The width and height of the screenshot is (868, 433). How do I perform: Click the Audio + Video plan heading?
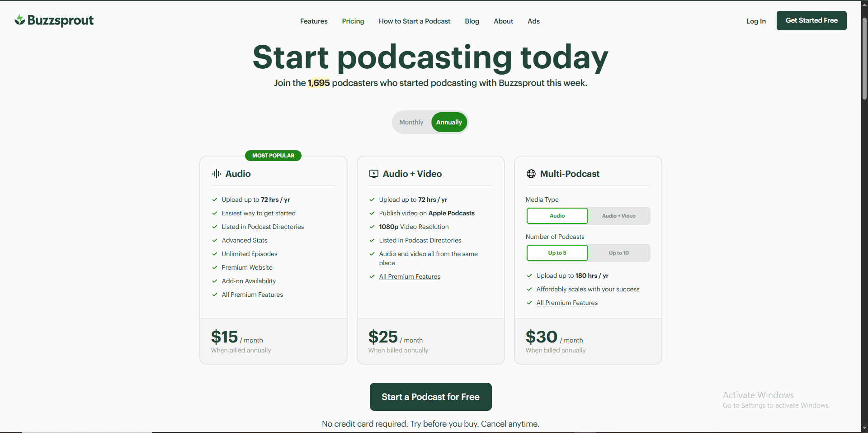[x=412, y=174]
